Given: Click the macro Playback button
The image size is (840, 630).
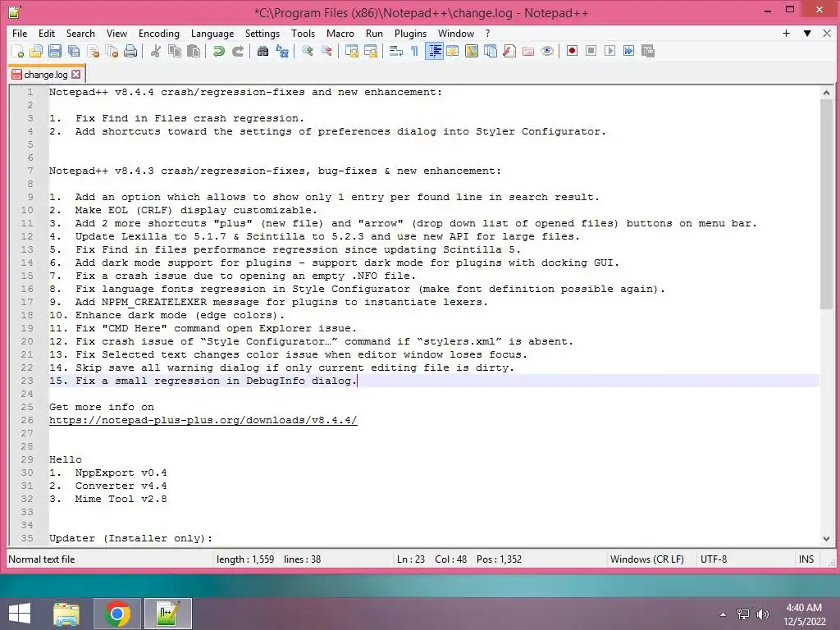Looking at the screenshot, I should point(609,51).
